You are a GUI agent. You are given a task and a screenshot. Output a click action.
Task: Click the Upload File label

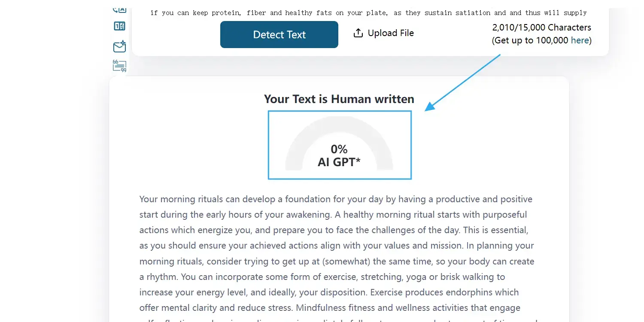coord(391,33)
